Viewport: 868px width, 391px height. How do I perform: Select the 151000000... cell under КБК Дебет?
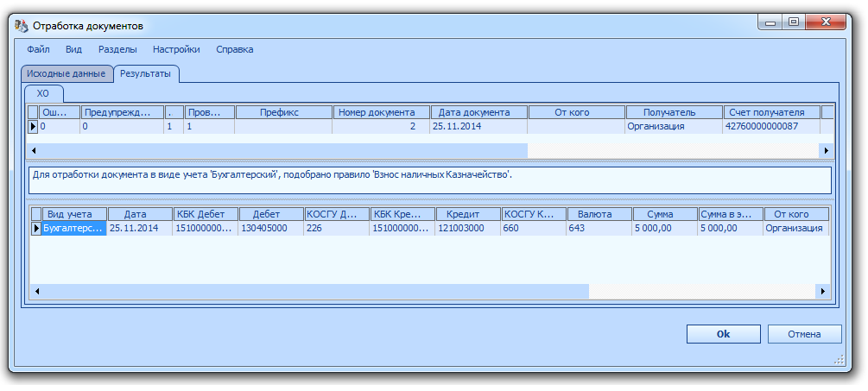point(206,229)
